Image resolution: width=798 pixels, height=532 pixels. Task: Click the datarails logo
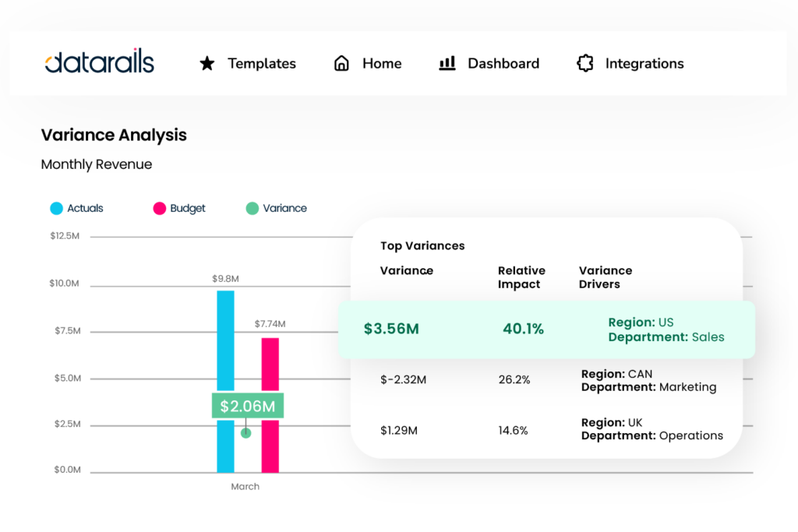[x=99, y=62]
